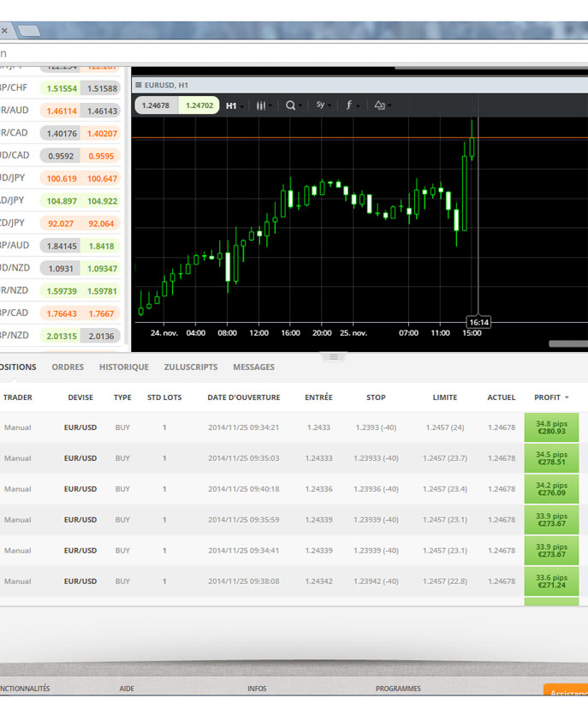Open the f indicators dropdown
This screenshot has width=588, height=722.
(353, 105)
